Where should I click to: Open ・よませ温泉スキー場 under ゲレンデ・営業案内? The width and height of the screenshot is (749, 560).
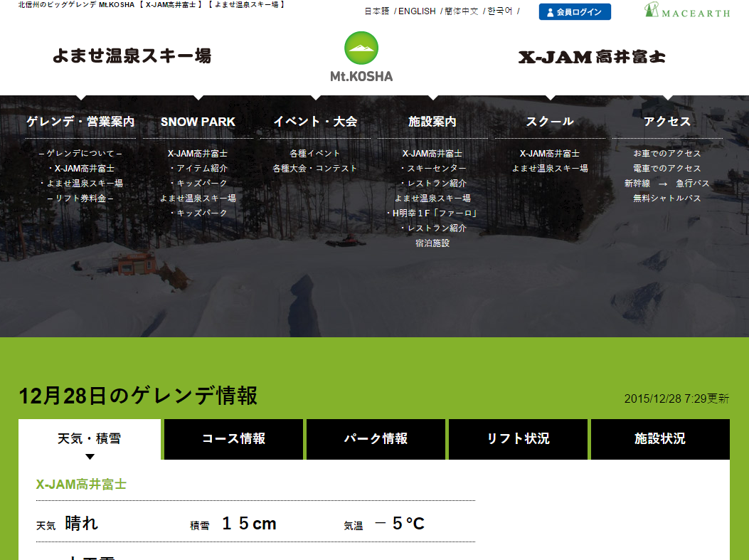pyautogui.click(x=80, y=183)
